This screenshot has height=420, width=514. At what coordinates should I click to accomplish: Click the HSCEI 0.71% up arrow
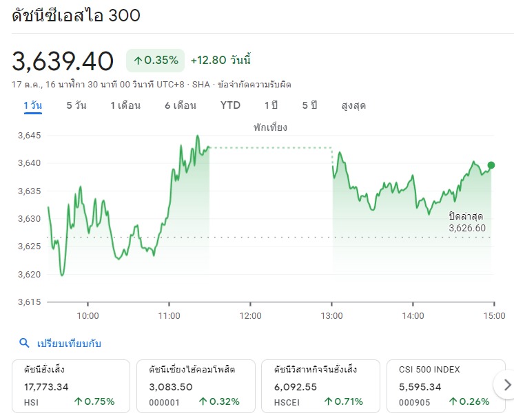pyautogui.click(x=328, y=401)
